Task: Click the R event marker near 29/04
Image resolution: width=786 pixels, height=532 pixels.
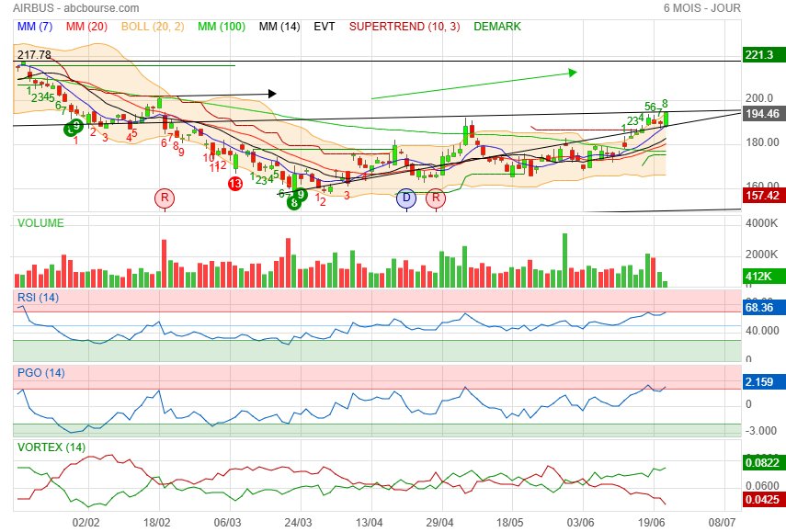Action: click(x=436, y=198)
